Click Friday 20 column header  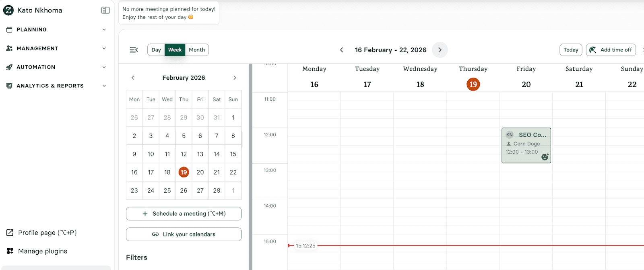point(526,77)
